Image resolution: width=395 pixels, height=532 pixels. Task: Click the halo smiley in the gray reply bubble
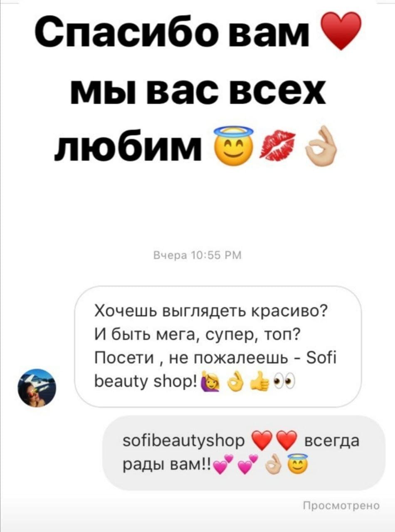[x=297, y=463]
